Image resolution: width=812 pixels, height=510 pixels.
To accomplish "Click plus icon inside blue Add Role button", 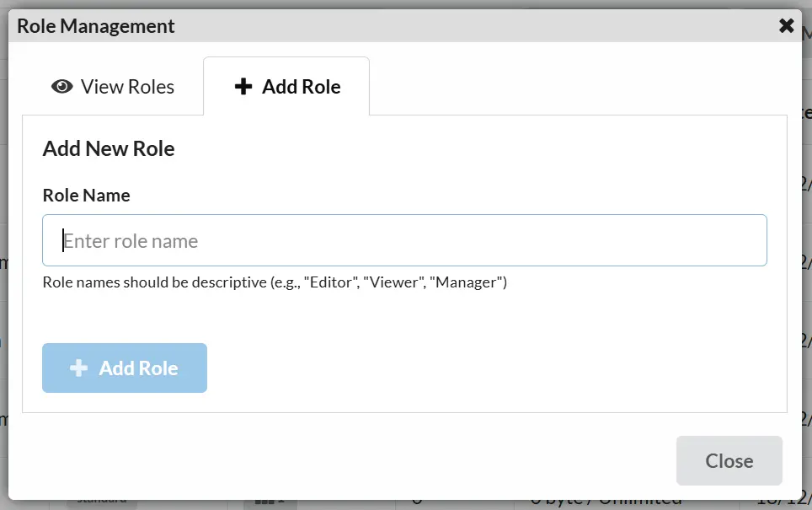I will pos(78,368).
